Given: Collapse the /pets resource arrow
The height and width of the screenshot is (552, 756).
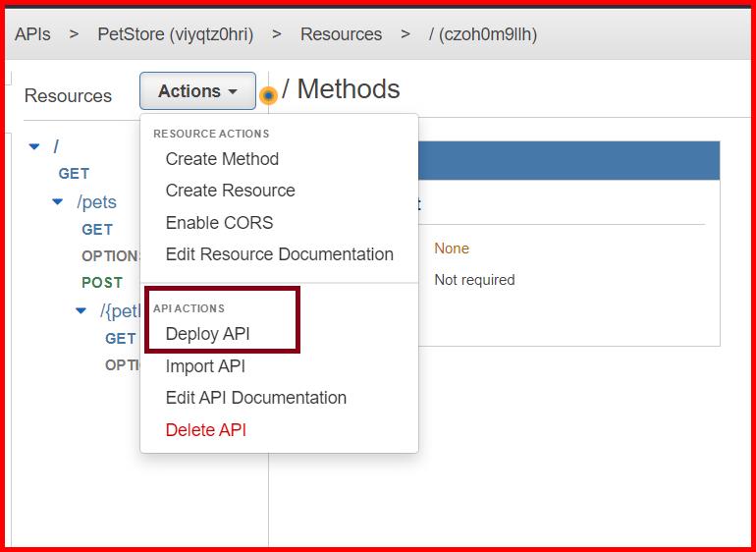Looking at the screenshot, I should tap(57, 201).
